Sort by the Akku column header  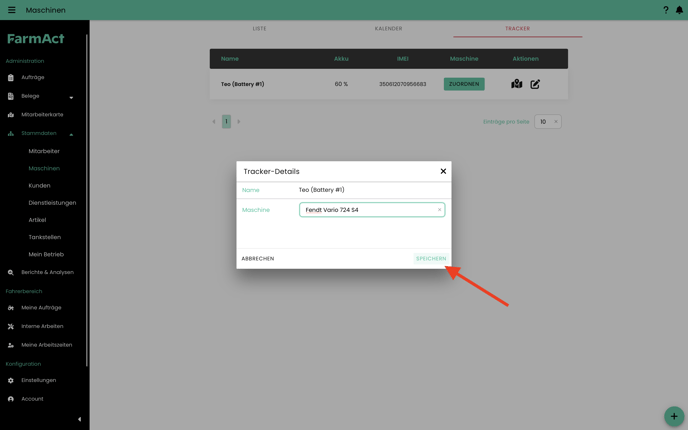pos(341,59)
